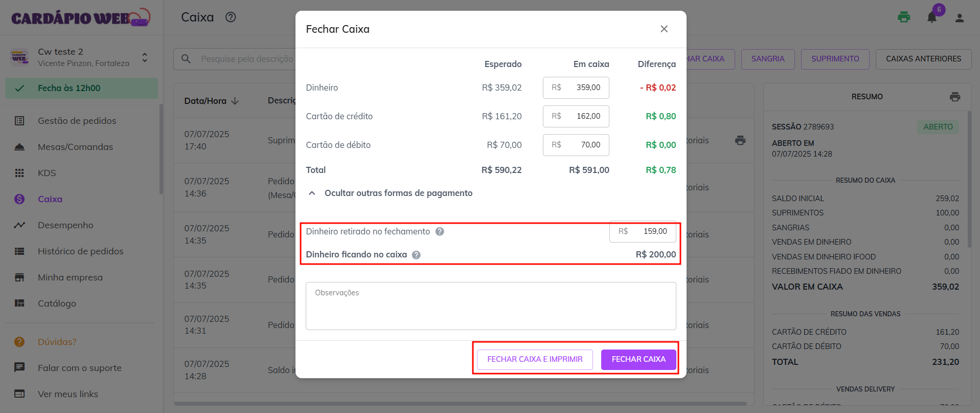Click the Suprimento button
This screenshot has width=980, height=413.
[835, 59]
